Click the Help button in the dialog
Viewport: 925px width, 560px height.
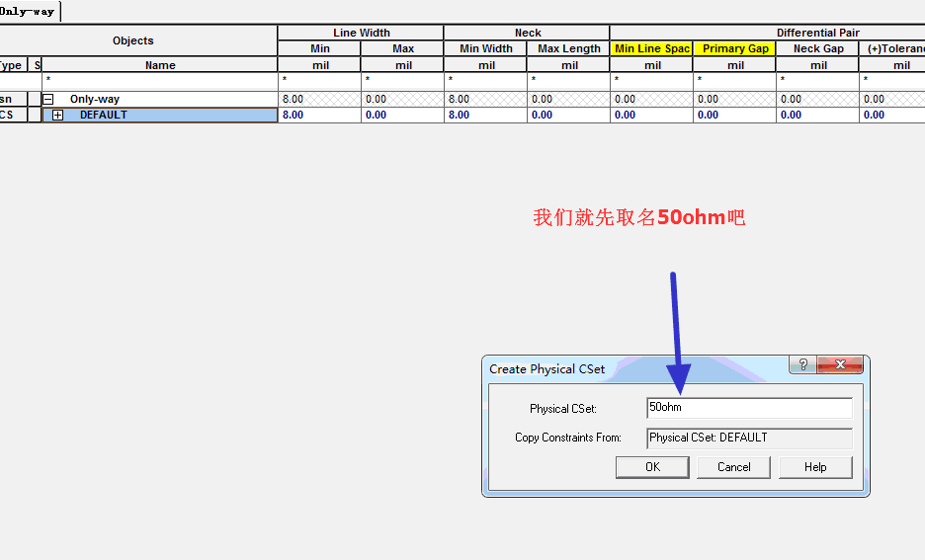[x=815, y=467]
